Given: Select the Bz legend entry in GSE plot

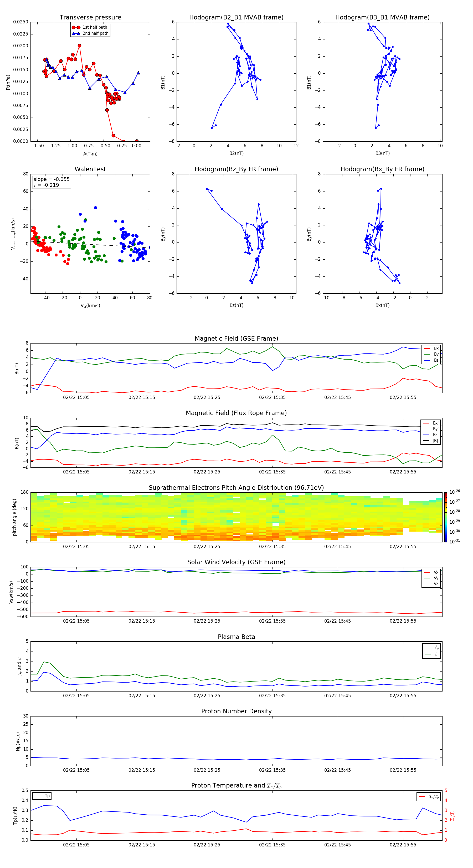Looking at the screenshot, I should click(x=431, y=360).
